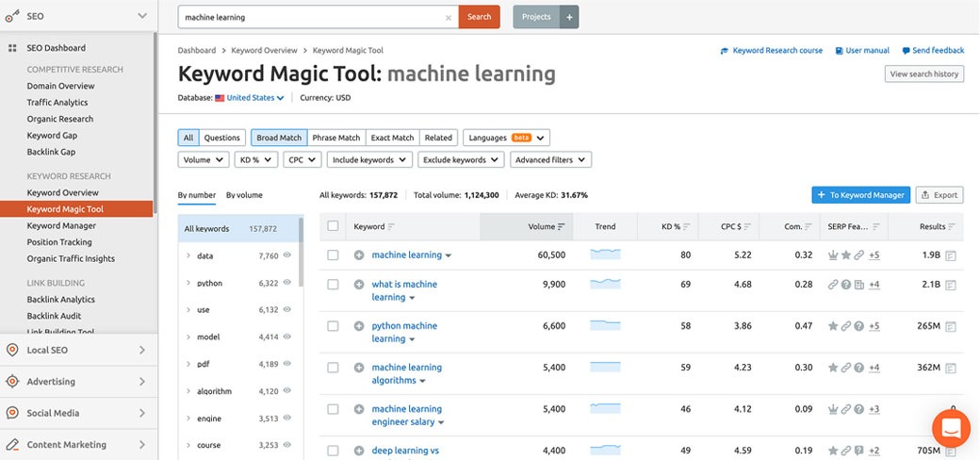Sort by Volume column sort icon
Screen dimensions: 980x460
[562, 227]
